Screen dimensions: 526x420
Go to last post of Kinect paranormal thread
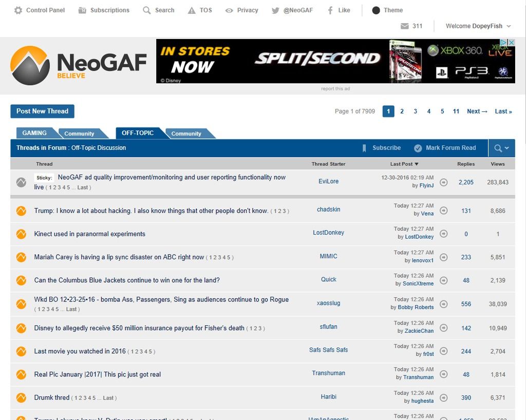point(443,234)
